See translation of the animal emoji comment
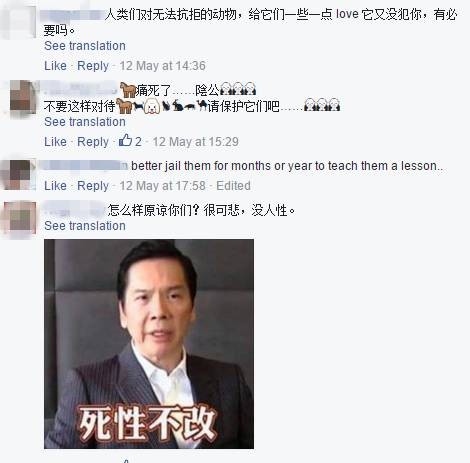The image size is (470, 463). (x=85, y=122)
